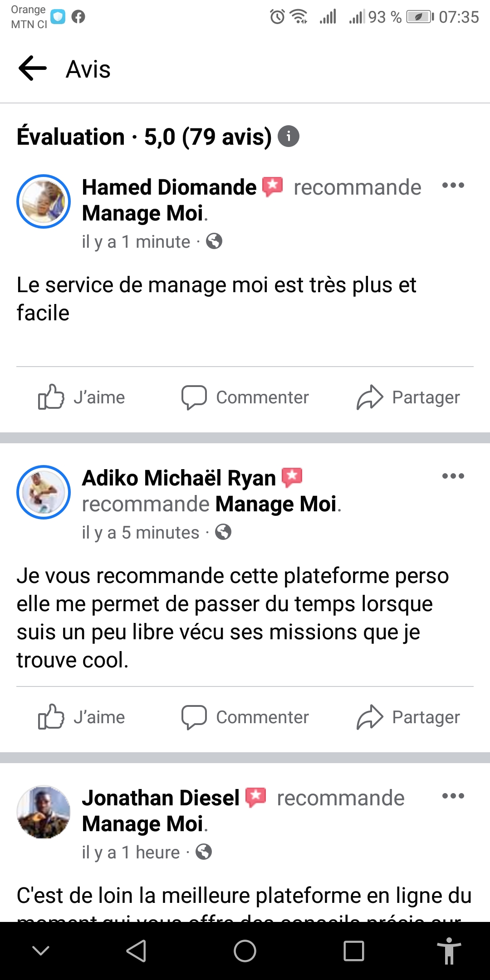Open options menu for Jonathan Diesel's review
Image resolution: width=490 pixels, height=980 pixels.
click(453, 796)
